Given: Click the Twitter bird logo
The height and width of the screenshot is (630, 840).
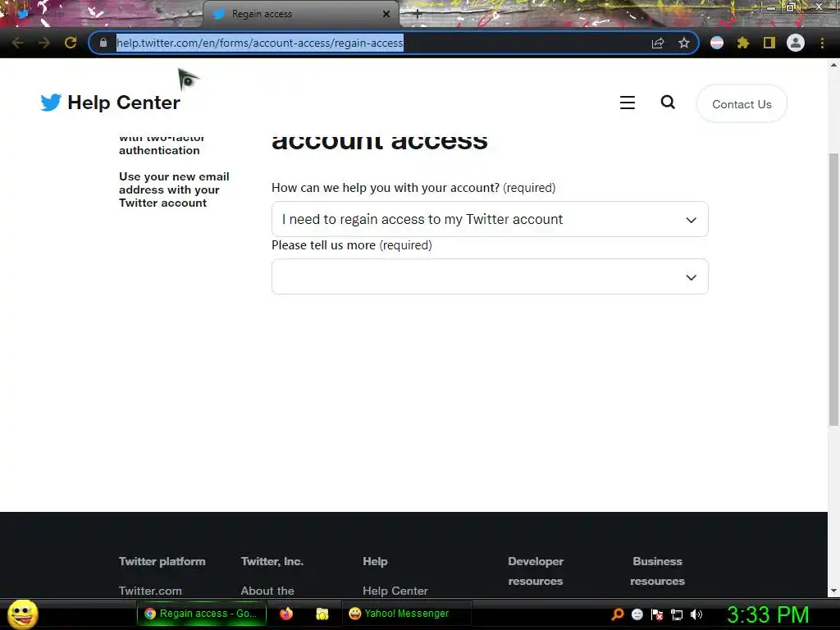Looking at the screenshot, I should click(x=51, y=103).
